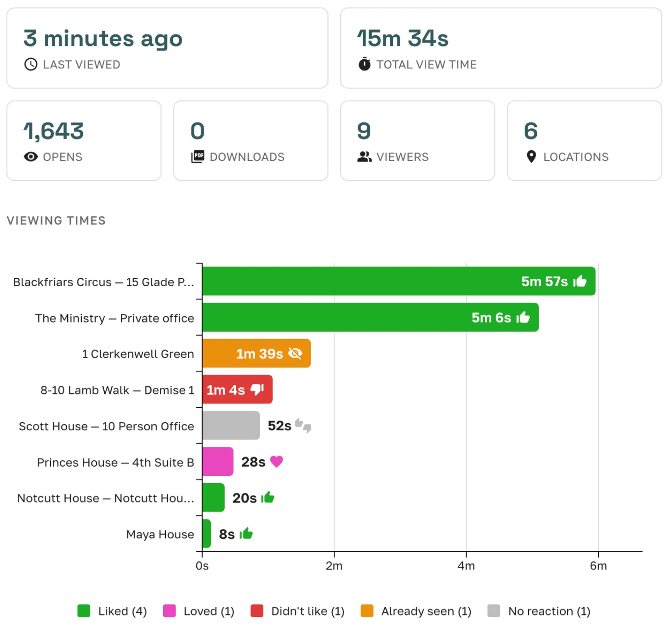Click the Maya House viewing bar

coord(207,534)
